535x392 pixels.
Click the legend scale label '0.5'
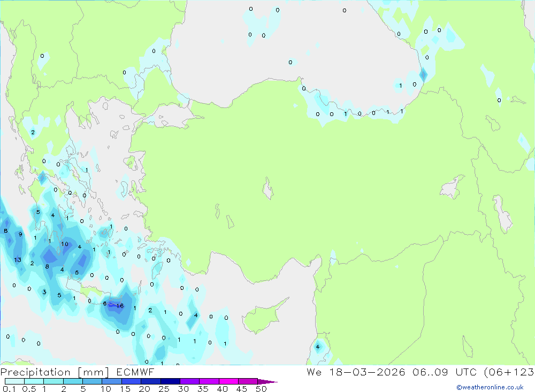(29, 389)
